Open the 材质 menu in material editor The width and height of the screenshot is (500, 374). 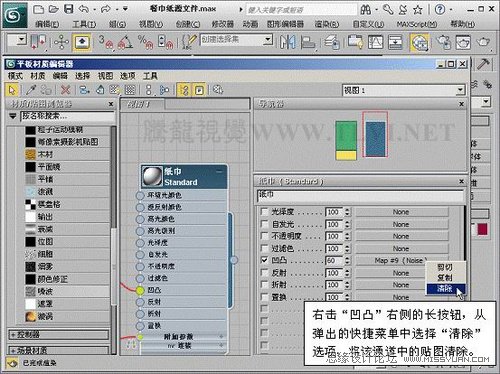click(x=38, y=76)
